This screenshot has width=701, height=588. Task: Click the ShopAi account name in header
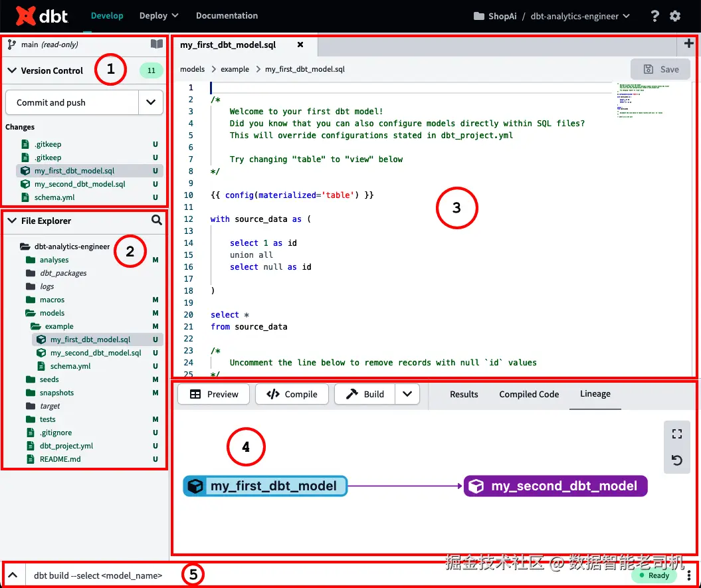pos(502,16)
